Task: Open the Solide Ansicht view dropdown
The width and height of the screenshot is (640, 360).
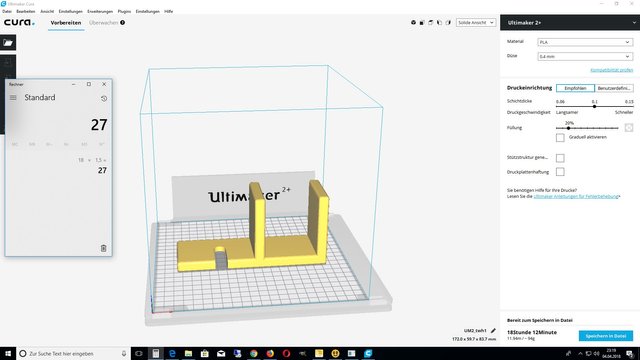Action: point(476,22)
